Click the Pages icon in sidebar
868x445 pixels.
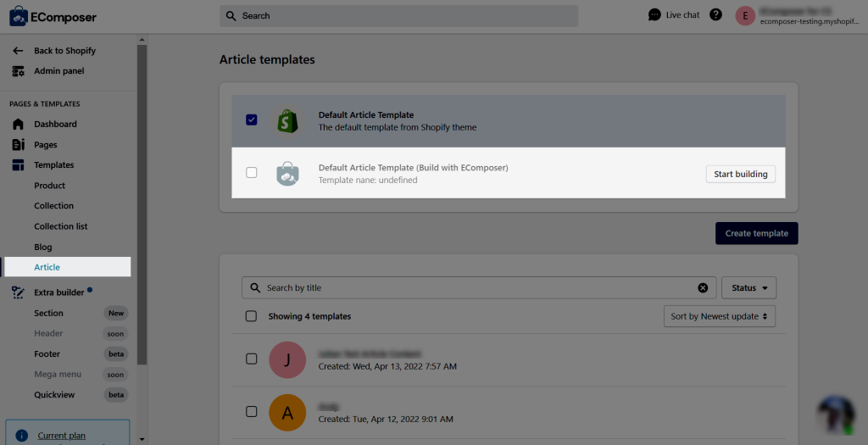[19, 144]
